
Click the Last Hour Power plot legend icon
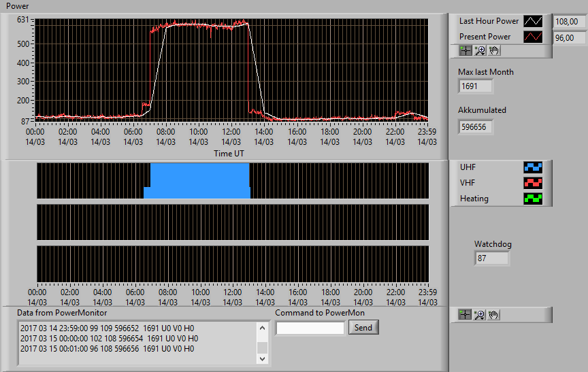click(533, 21)
